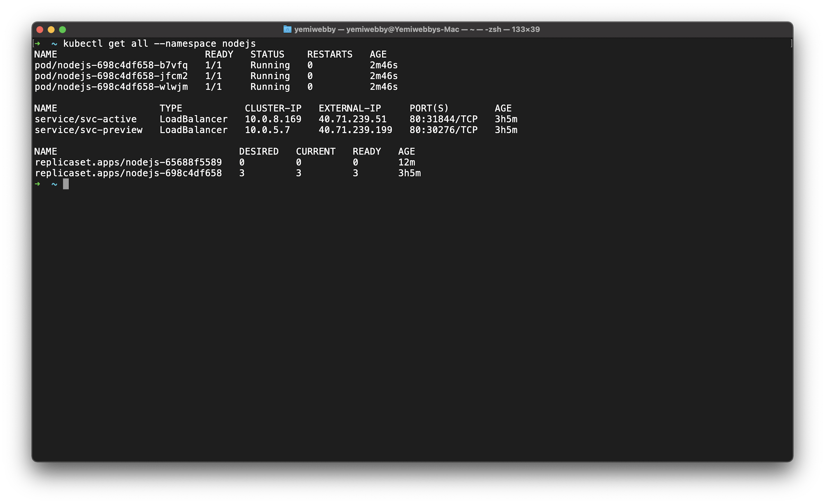Click the arrow on the command input line

pos(38,43)
